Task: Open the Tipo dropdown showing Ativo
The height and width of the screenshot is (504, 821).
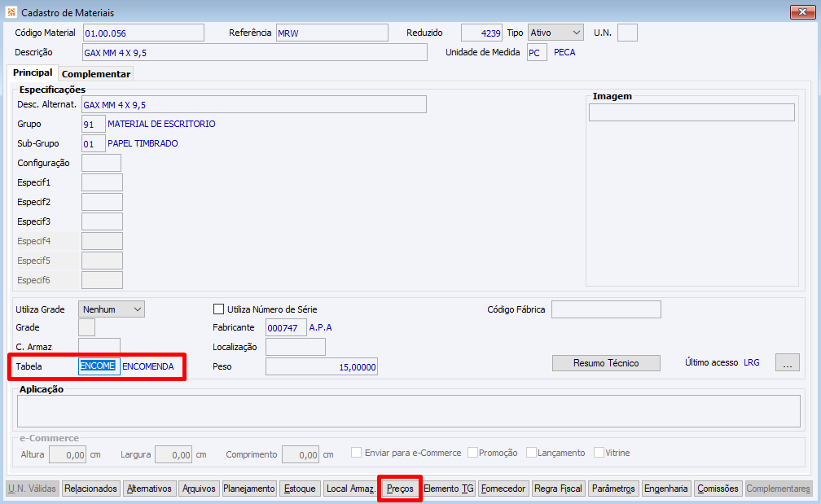Action: pos(555,33)
